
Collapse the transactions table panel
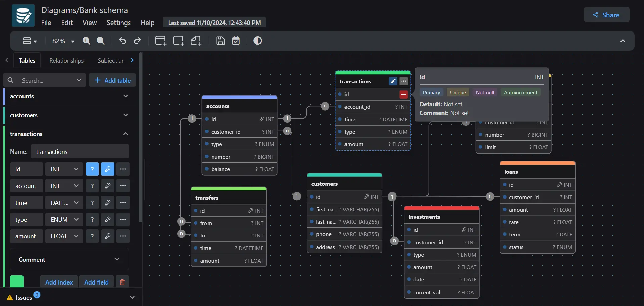(x=125, y=134)
